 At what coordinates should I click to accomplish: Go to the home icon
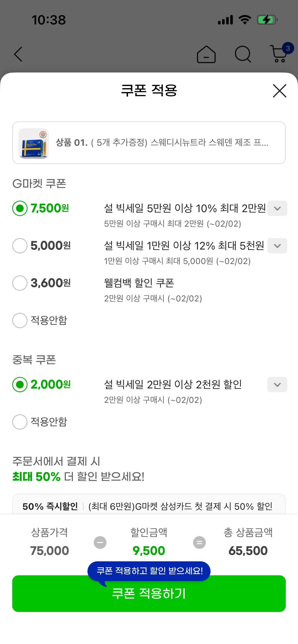[x=206, y=54]
